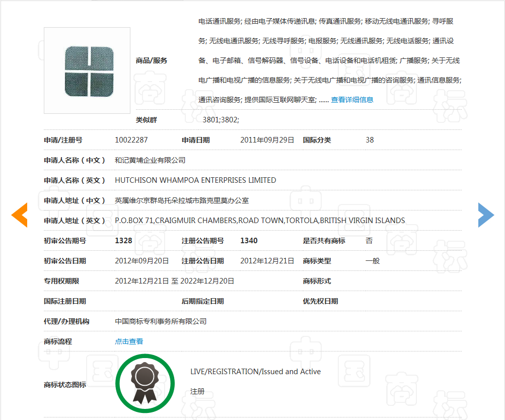The width and height of the screenshot is (505, 420).
Task: Click applicant name 和记黄埔企业有限公司
Action: click(150, 160)
